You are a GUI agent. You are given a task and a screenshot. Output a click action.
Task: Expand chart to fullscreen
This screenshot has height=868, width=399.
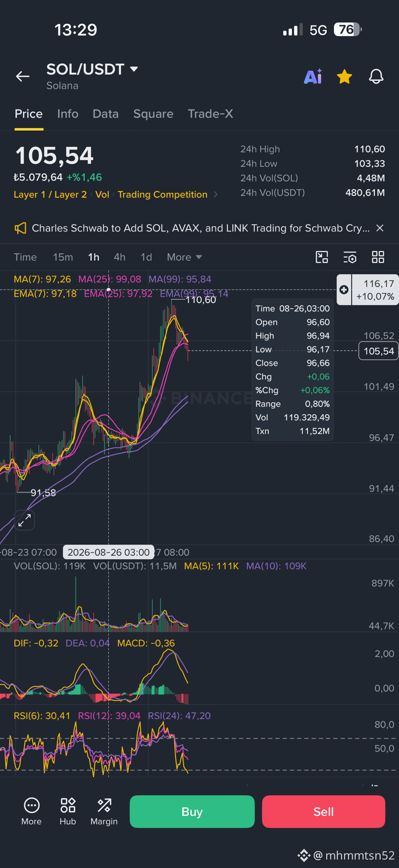pyautogui.click(x=25, y=520)
